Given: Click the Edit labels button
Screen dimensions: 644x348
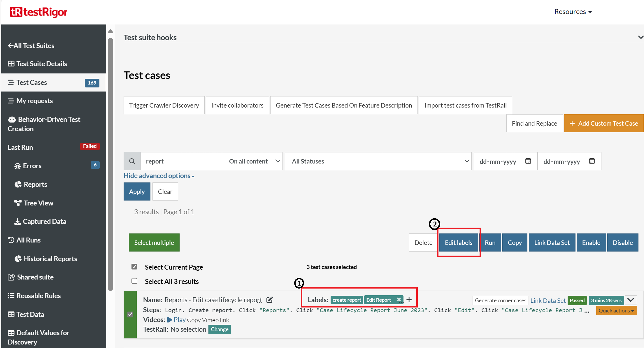Looking at the screenshot, I should (458, 242).
